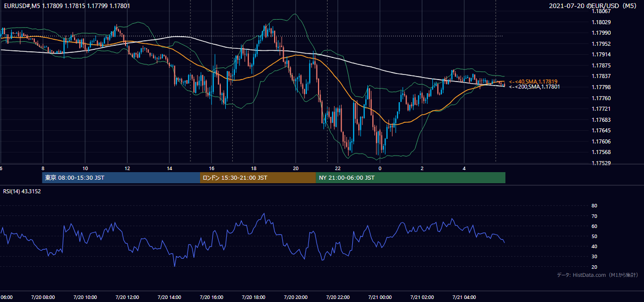The height and width of the screenshot is (302, 644).
Task: Click the 7/21 00:00 time axis label
Action: point(380,297)
